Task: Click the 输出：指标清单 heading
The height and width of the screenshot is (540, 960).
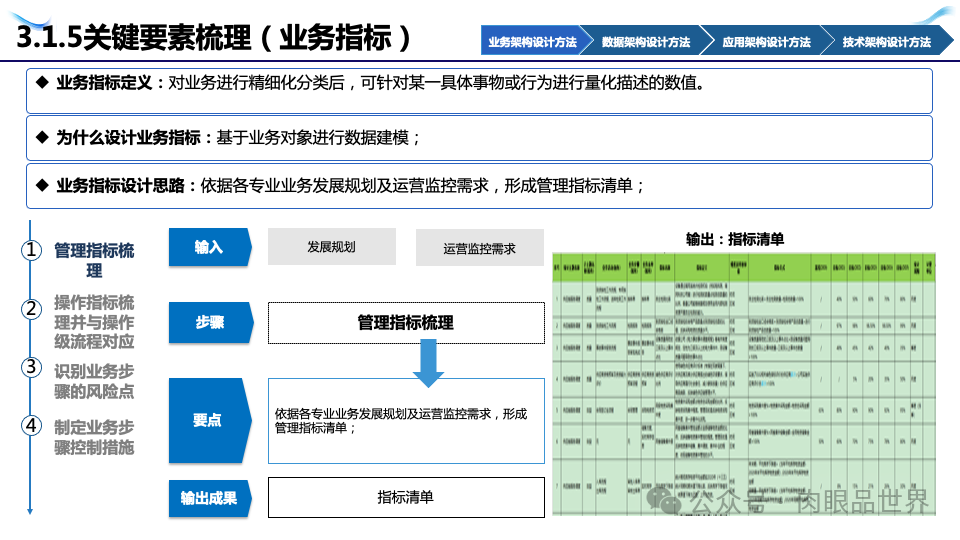Action: tap(735, 239)
